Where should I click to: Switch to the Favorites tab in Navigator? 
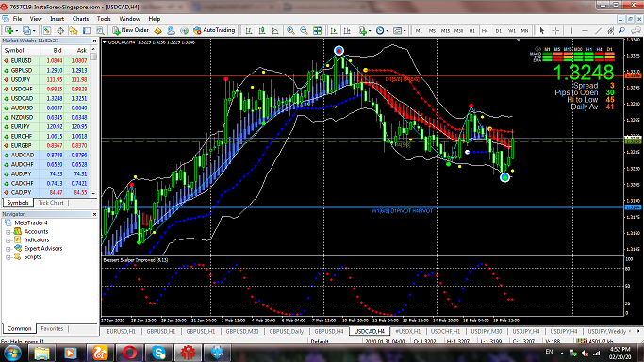[x=52, y=329]
